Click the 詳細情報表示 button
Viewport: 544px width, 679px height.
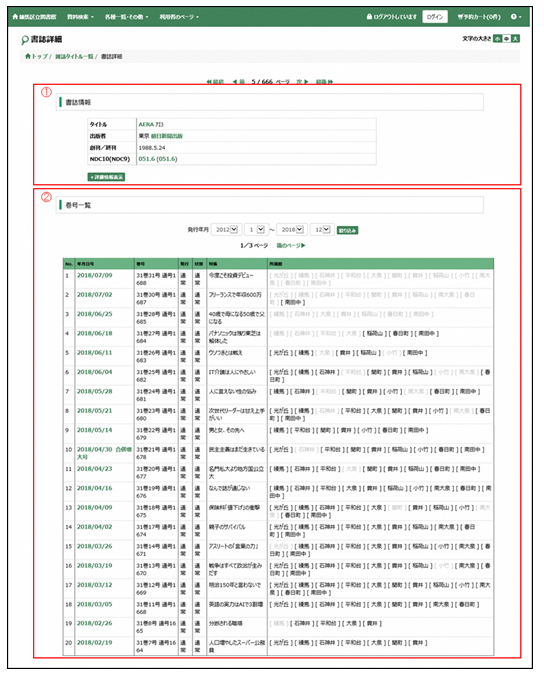pos(106,177)
